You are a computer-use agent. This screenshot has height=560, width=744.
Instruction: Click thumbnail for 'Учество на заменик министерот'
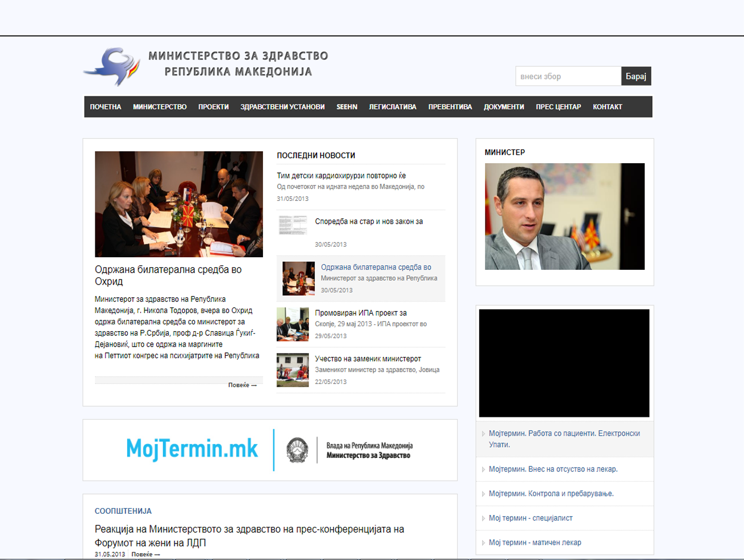click(293, 370)
